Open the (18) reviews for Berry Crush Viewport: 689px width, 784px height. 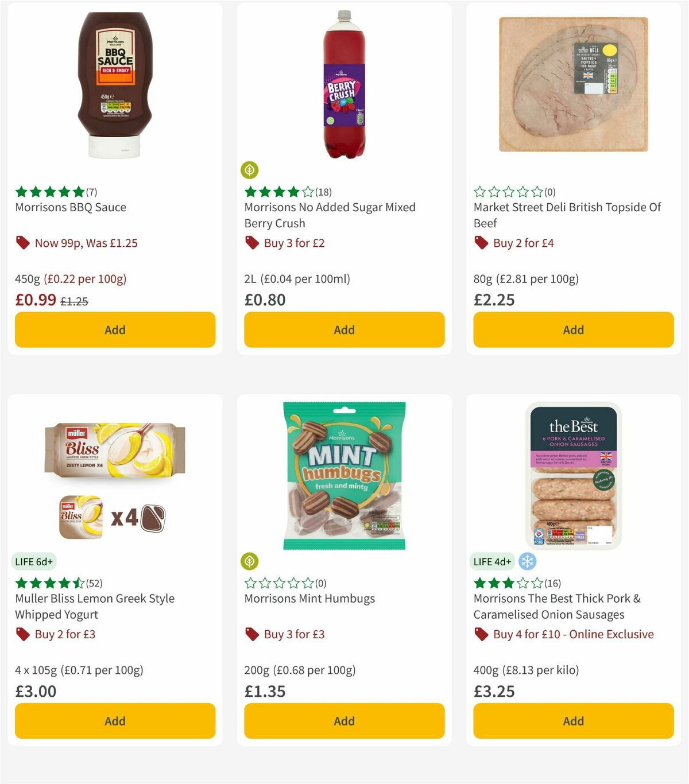tap(322, 192)
